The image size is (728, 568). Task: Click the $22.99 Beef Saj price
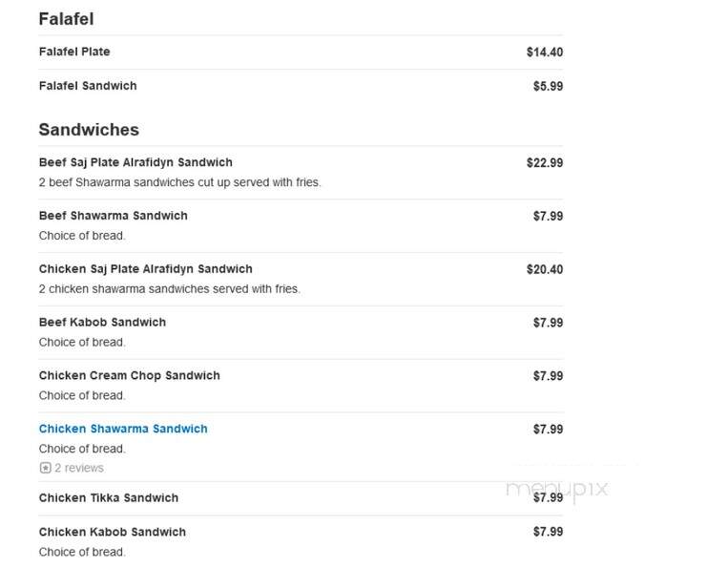[545, 163]
